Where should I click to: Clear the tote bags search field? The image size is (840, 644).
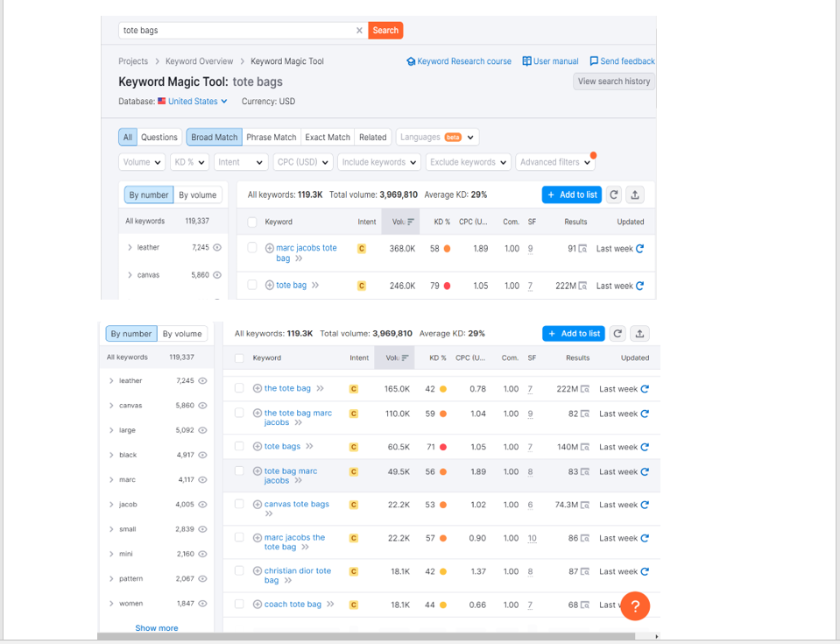point(359,31)
